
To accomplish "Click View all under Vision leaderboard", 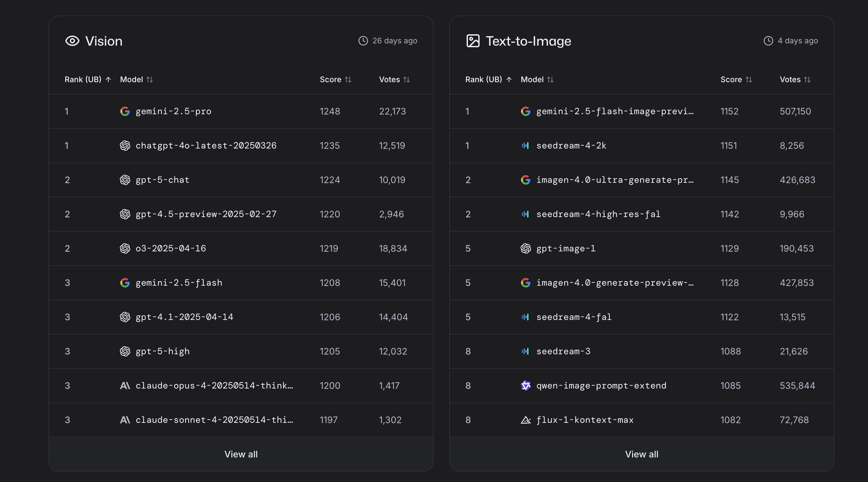I will tap(241, 454).
